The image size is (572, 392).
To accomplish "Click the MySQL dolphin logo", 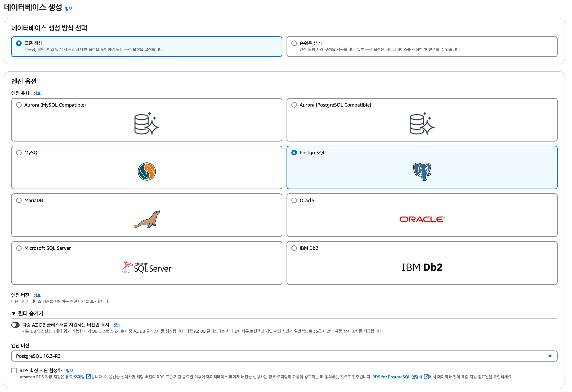I will pyautogui.click(x=147, y=171).
